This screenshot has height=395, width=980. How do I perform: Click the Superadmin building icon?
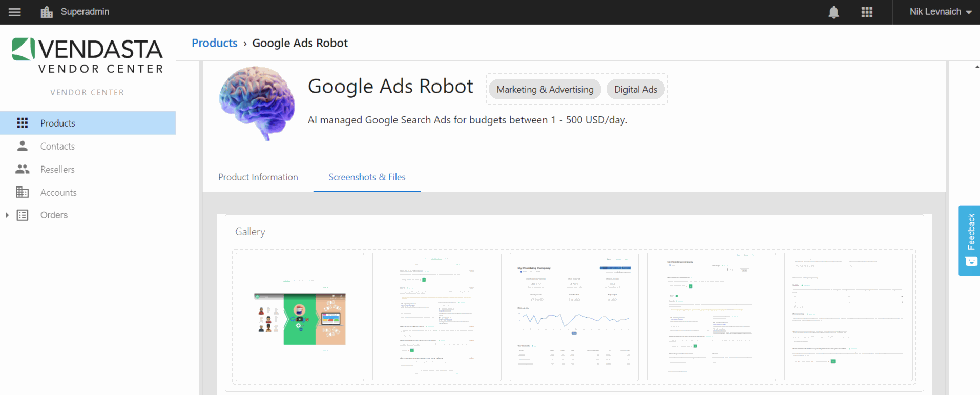pyautogui.click(x=47, y=12)
